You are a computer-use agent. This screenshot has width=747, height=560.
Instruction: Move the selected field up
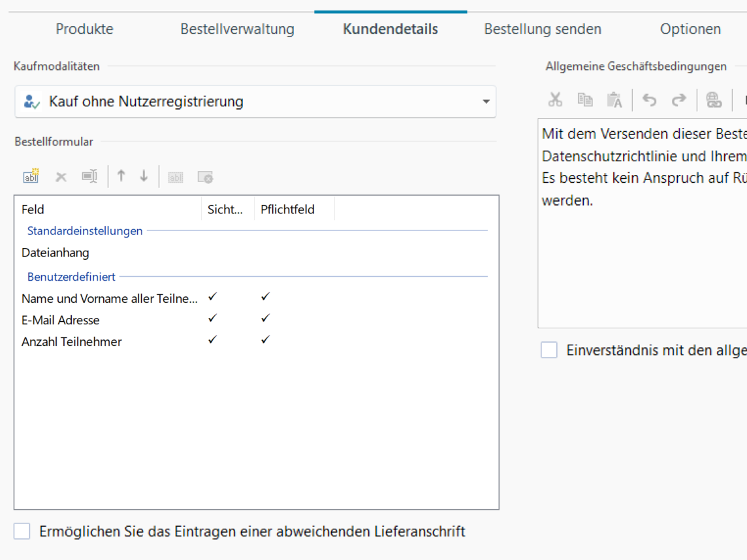tap(121, 176)
